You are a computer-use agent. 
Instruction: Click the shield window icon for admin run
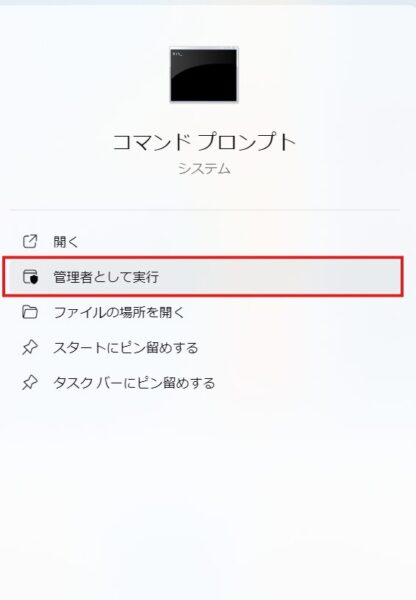click(x=30, y=277)
